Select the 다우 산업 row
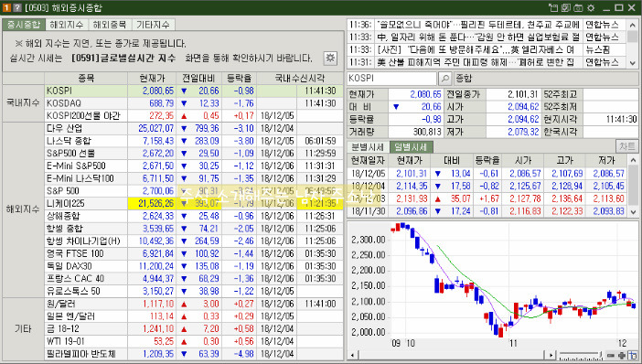The width and height of the screenshot is (642, 364). [x=194, y=128]
